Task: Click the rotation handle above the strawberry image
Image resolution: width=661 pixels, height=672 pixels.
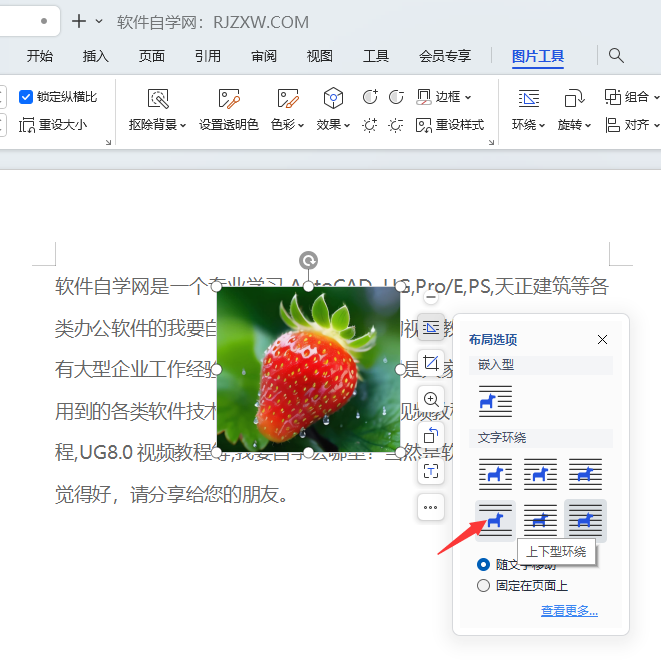Action: [x=308, y=260]
